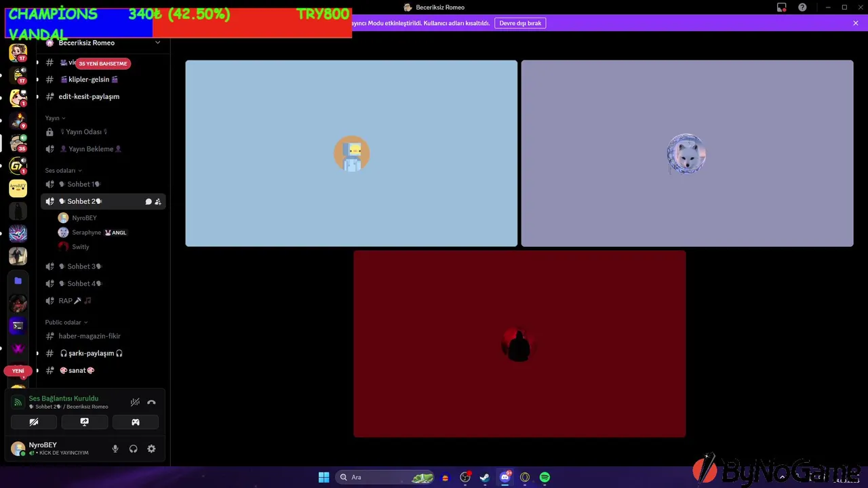Open Windows Start menu
The image size is (868, 488).
pyautogui.click(x=323, y=477)
